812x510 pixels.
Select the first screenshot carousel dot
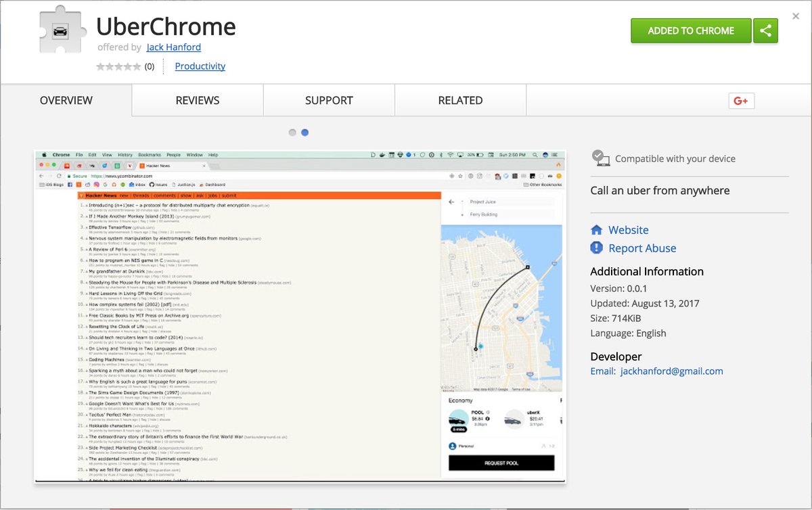click(292, 133)
